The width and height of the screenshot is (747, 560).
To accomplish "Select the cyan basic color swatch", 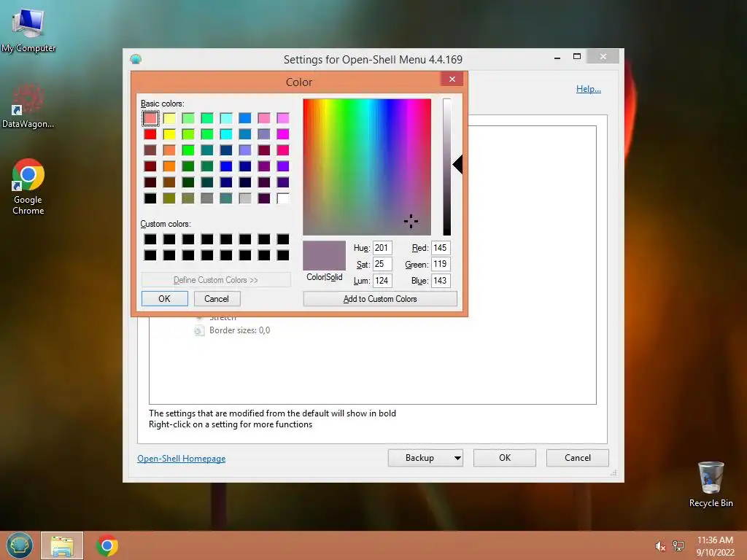I will (226, 134).
